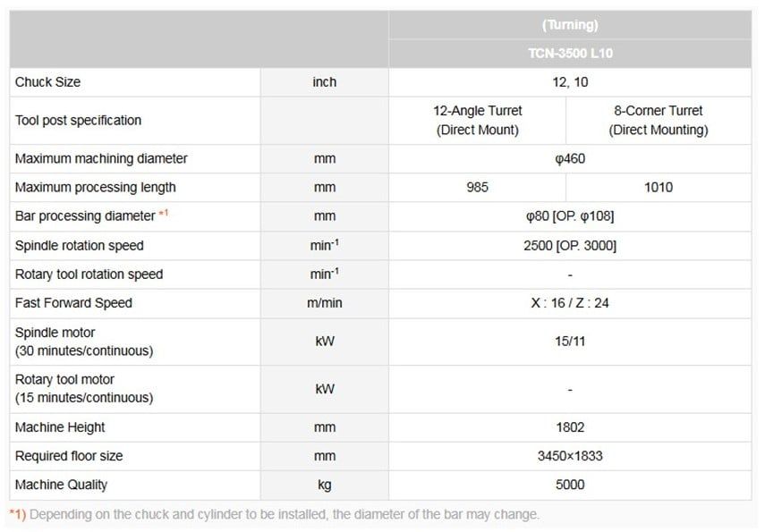Click the φ460 value cell
This screenshot has width=765, height=532.
(570, 159)
